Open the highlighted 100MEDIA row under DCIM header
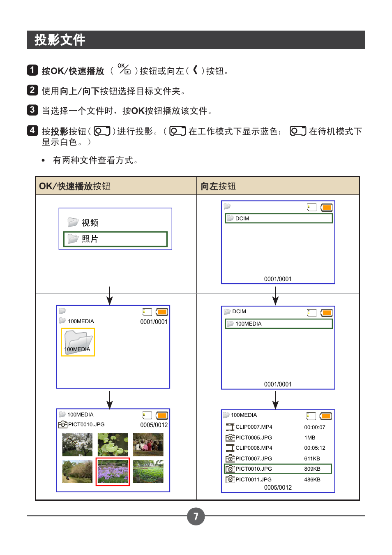Screen dimensions: 392x555 [279, 324]
